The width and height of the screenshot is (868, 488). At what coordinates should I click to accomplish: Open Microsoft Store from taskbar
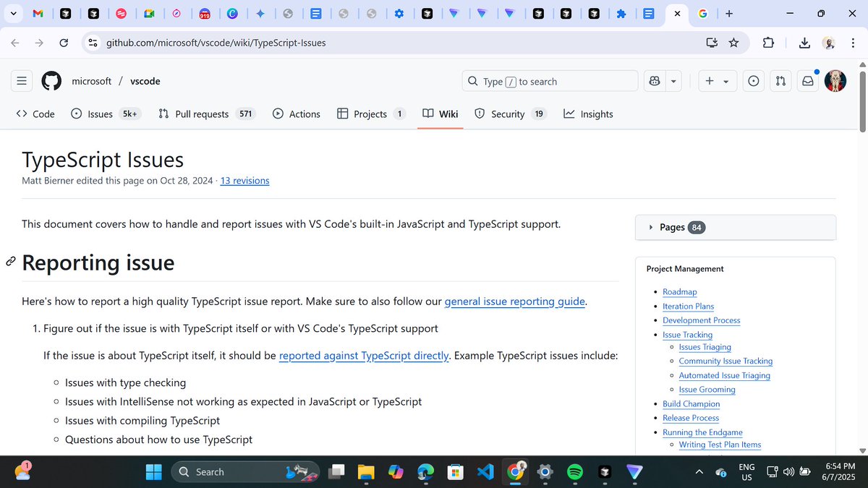pos(455,472)
